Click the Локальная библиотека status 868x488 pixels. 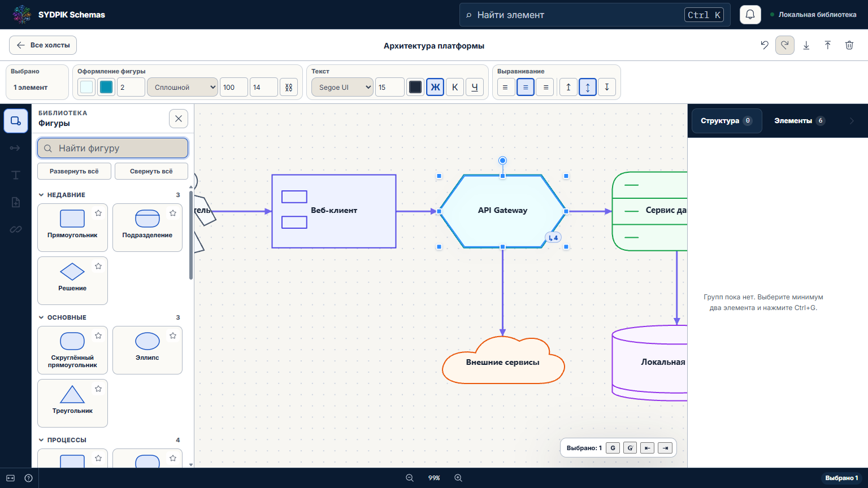coord(813,15)
